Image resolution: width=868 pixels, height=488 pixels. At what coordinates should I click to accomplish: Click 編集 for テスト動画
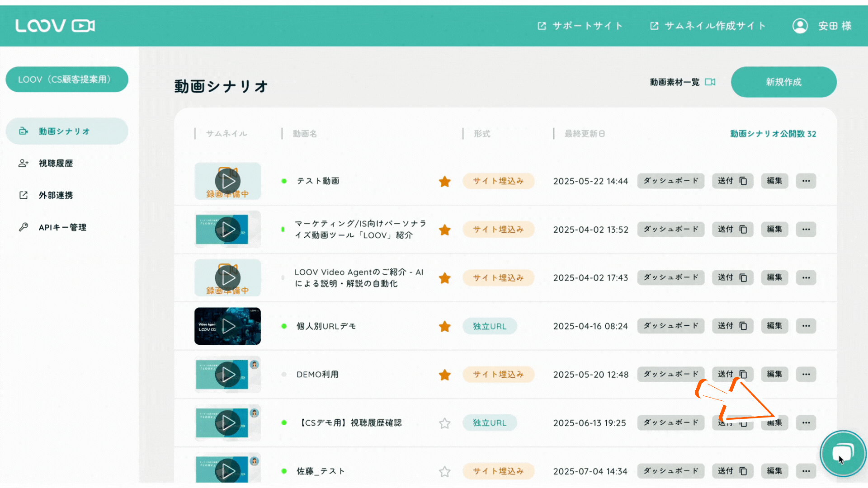pos(774,181)
